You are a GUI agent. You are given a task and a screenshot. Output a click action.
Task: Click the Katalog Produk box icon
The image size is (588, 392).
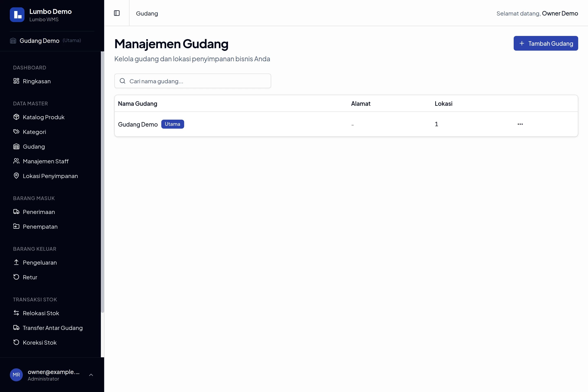[x=16, y=117]
